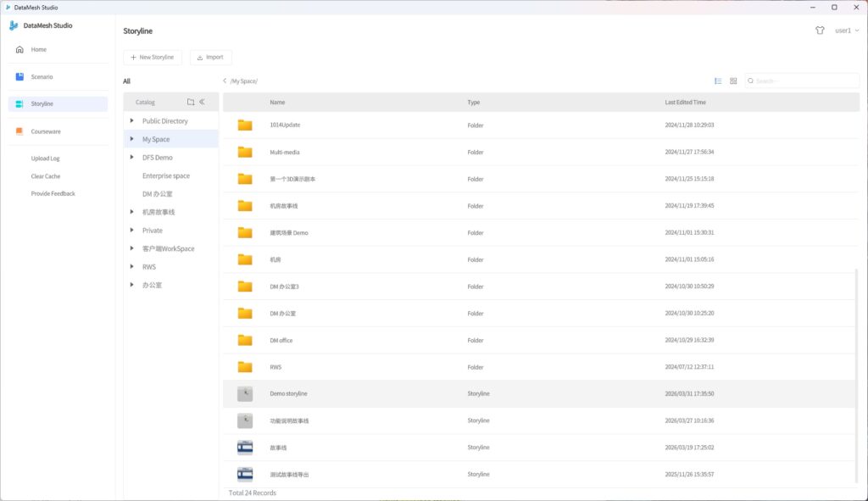Open Scenario from the sidebar icon
Viewport: 868px width, 501px height.
pos(19,76)
